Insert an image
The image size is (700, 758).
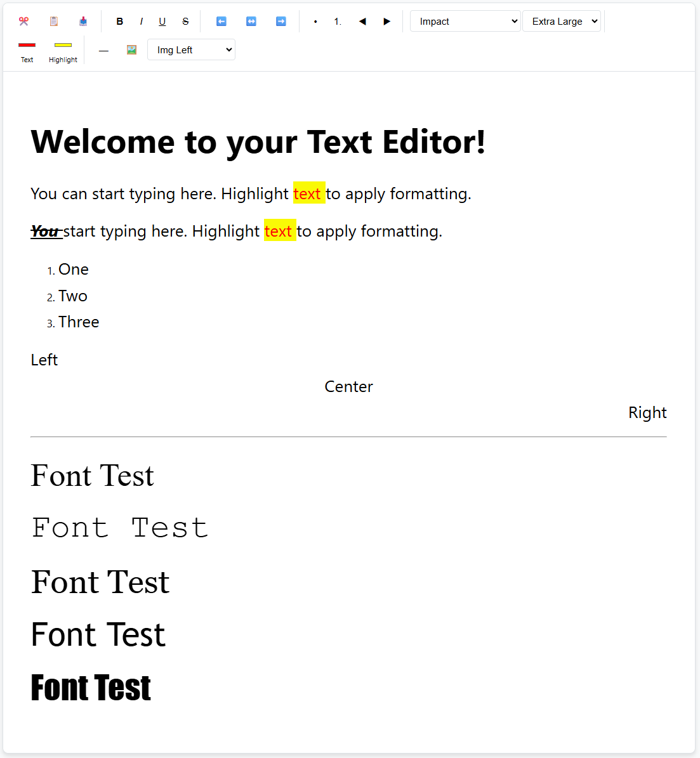[131, 49]
